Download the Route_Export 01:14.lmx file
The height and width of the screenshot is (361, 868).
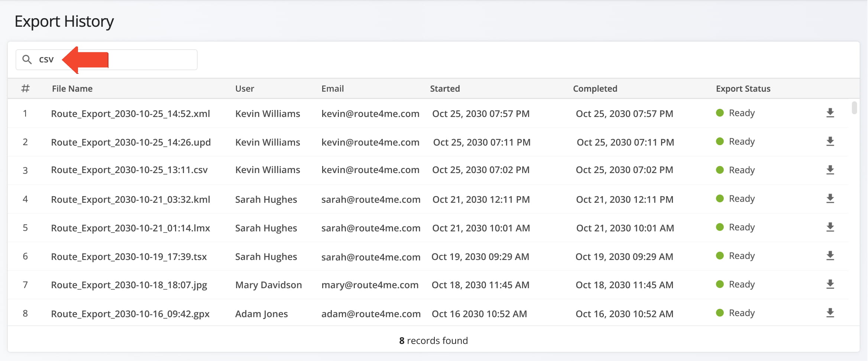click(830, 228)
